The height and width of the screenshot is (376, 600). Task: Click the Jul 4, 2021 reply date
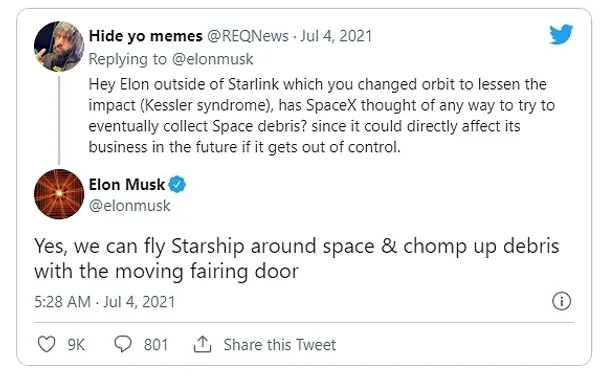coord(336,36)
